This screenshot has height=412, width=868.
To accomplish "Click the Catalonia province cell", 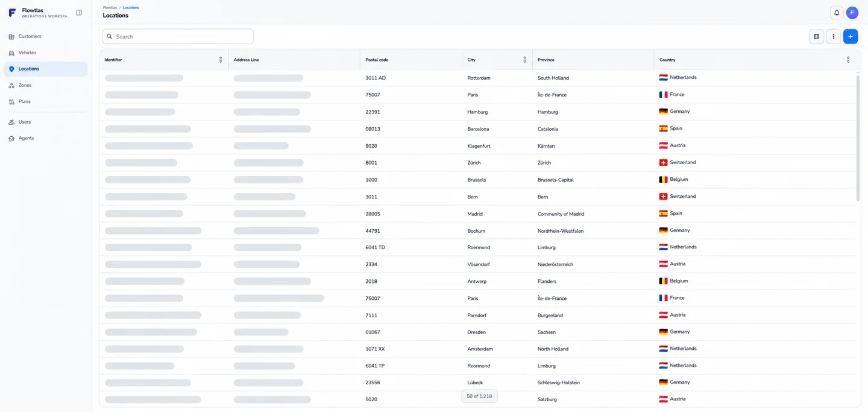I will click(548, 129).
